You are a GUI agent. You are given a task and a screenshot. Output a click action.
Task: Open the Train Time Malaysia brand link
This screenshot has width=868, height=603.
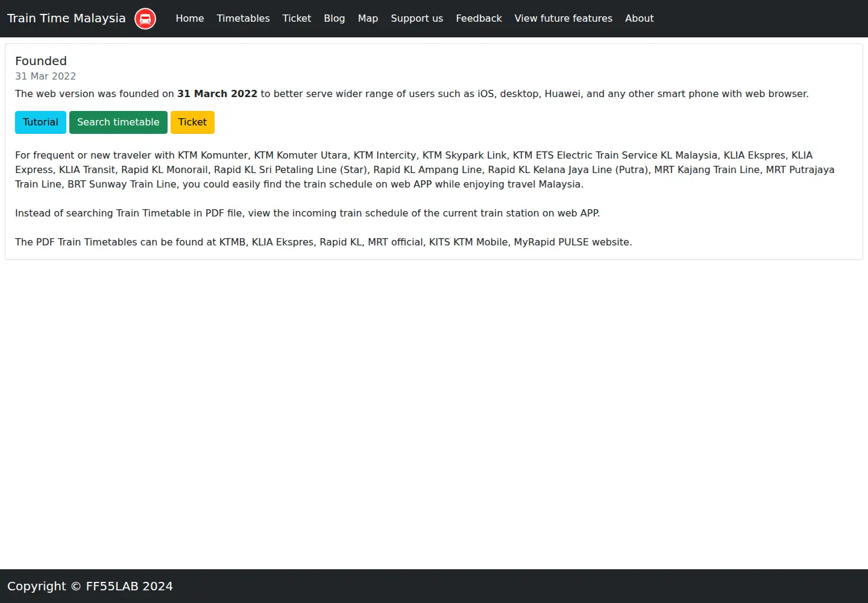coord(81,19)
